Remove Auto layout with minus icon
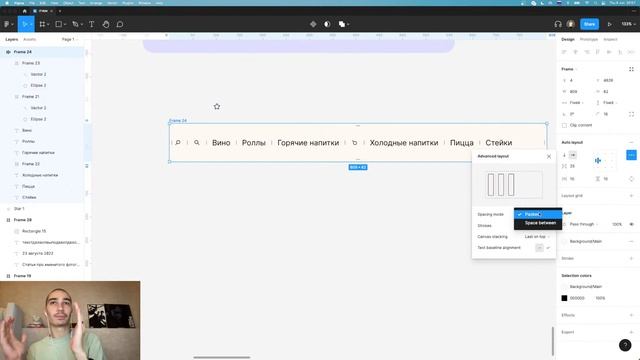The width and height of the screenshot is (640, 360). pos(631,142)
